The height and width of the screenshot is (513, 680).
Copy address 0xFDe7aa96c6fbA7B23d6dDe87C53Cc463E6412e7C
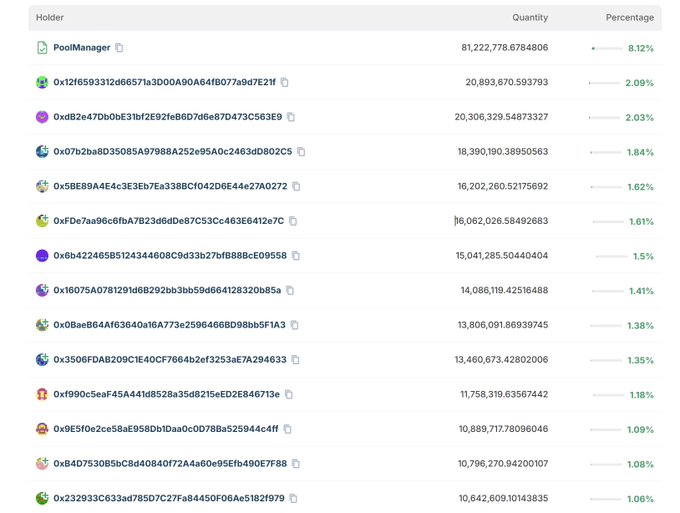click(x=293, y=221)
